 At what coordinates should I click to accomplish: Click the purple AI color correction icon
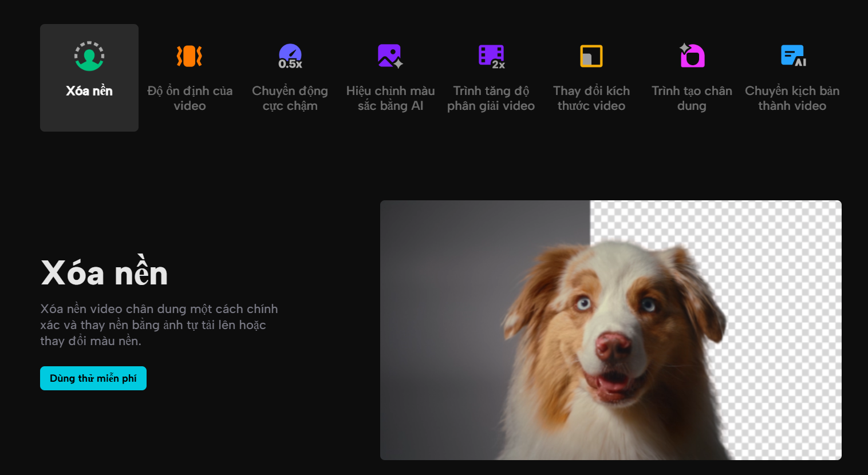pos(390,56)
